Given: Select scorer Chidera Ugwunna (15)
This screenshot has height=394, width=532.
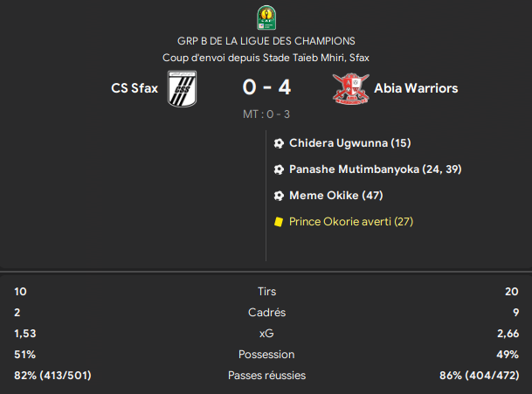Looking at the screenshot, I should coord(349,143).
